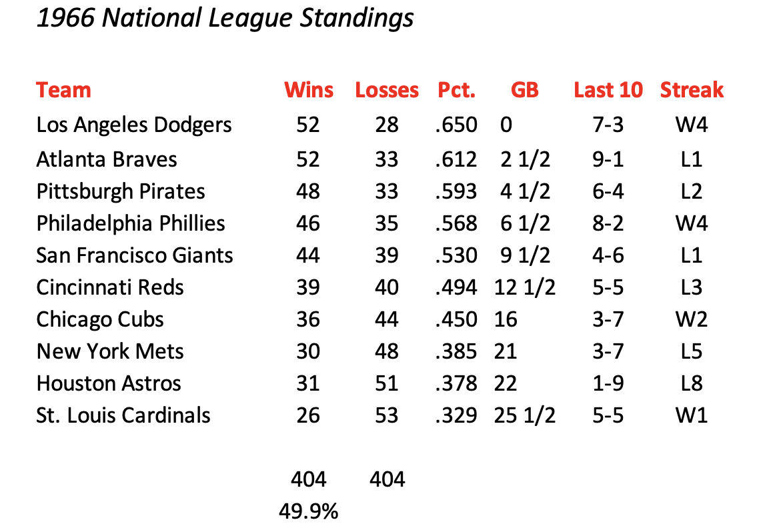The height and width of the screenshot is (532, 767).
Task: Select the San Francisco Giants entry
Action: point(135,255)
